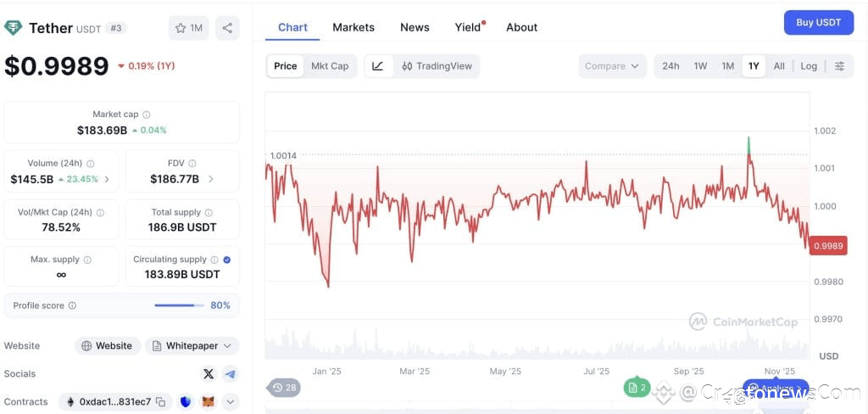Switch to the Markets tab

tap(353, 27)
